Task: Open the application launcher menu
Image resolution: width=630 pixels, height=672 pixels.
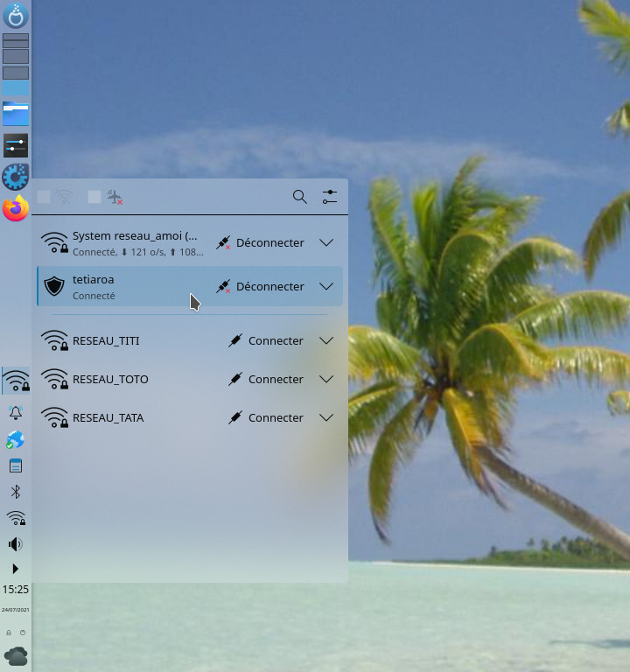Action: pyautogui.click(x=16, y=15)
